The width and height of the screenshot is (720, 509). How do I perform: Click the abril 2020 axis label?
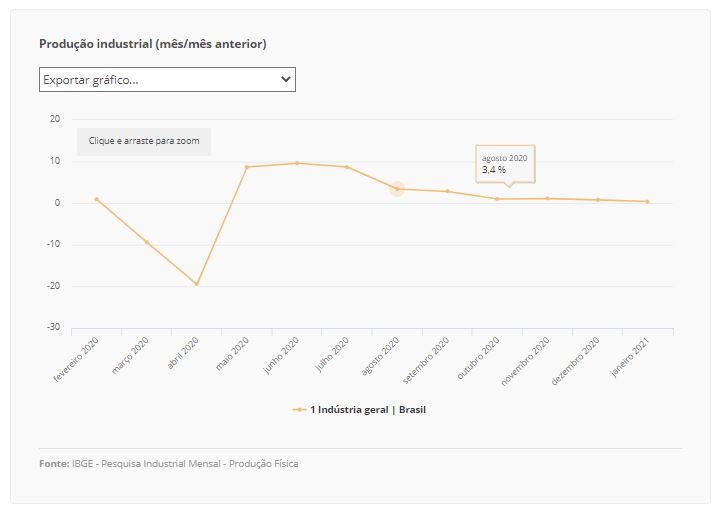[183, 353]
